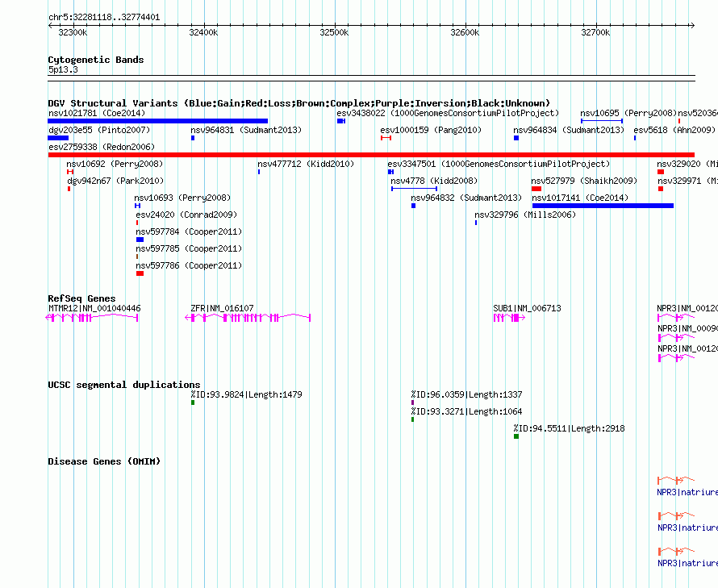This screenshot has width=718, height=588.
Task: Click the dgv942n67 (Park2010) label
Action: tap(115, 181)
